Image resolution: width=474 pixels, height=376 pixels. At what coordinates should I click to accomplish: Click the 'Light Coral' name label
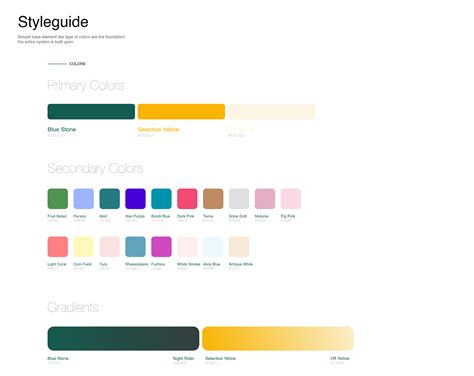click(x=57, y=264)
